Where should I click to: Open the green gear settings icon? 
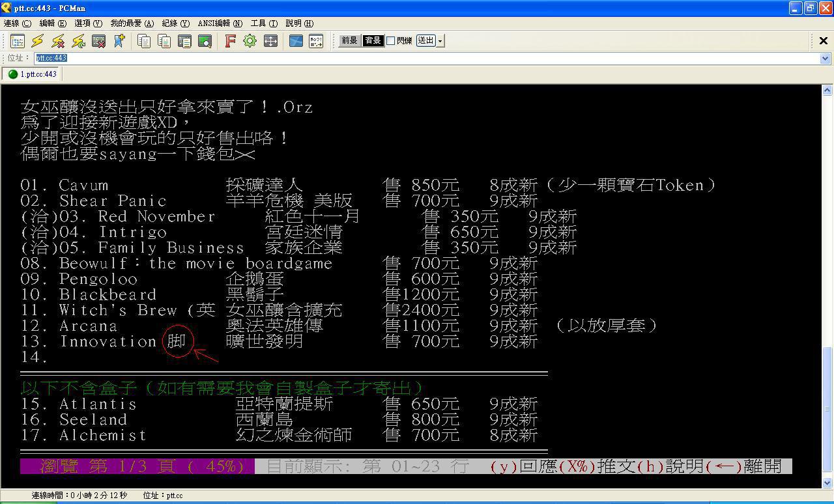coord(250,41)
